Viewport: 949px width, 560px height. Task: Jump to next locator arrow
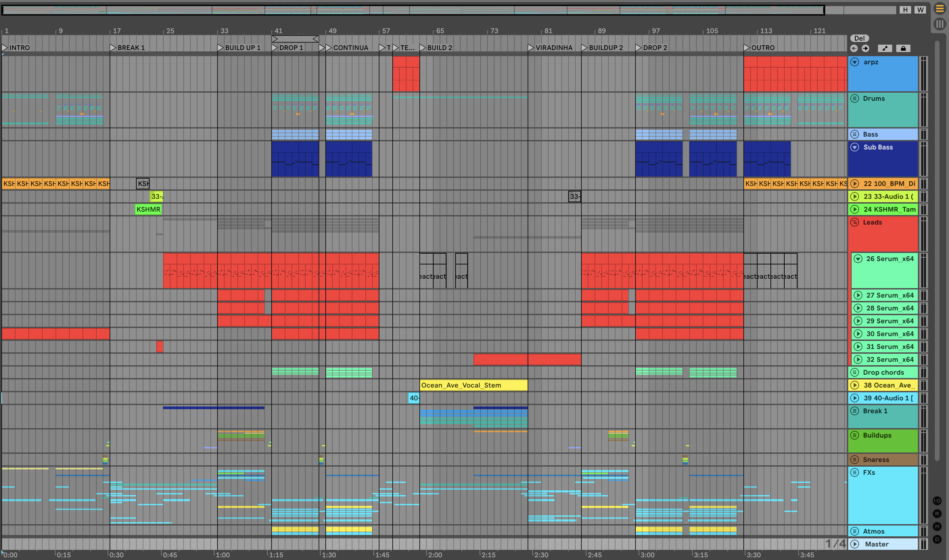pyautogui.click(x=865, y=48)
